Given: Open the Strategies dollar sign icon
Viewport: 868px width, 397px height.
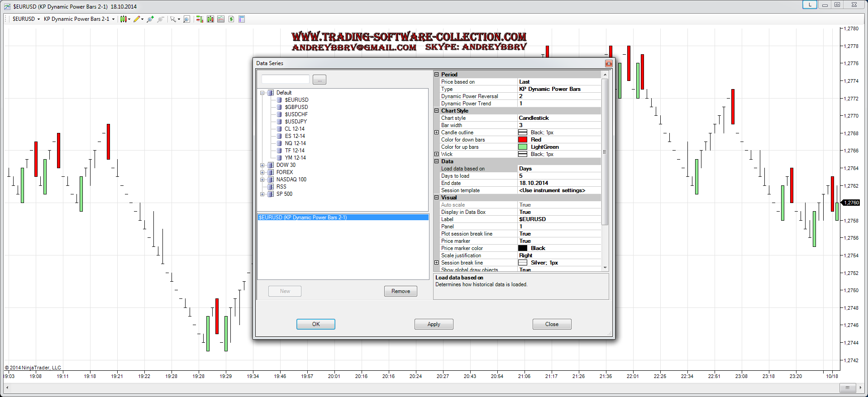Looking at the screenshot, I should click(x=231, y=19).
